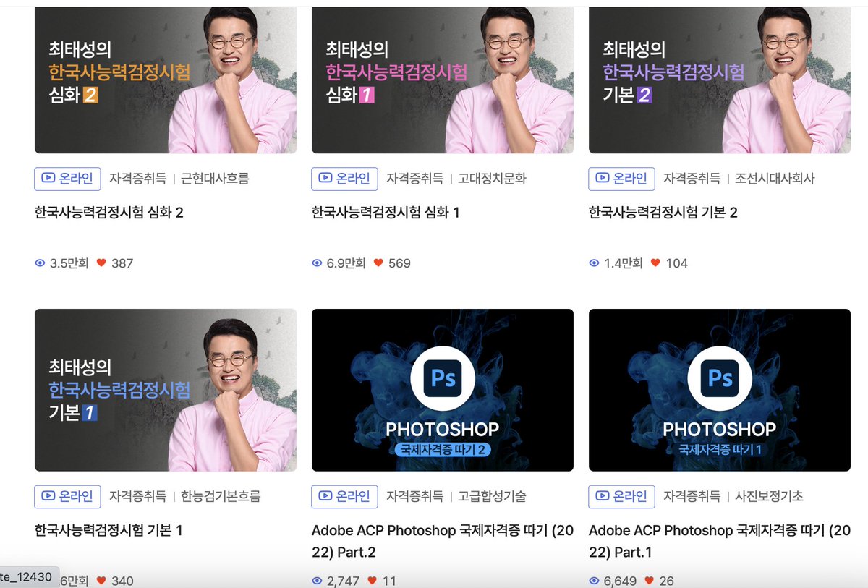Open 한국사능력검정시험 기본 2 course thumbnail
The image size is (868, 588).
(x=720, y=80)
